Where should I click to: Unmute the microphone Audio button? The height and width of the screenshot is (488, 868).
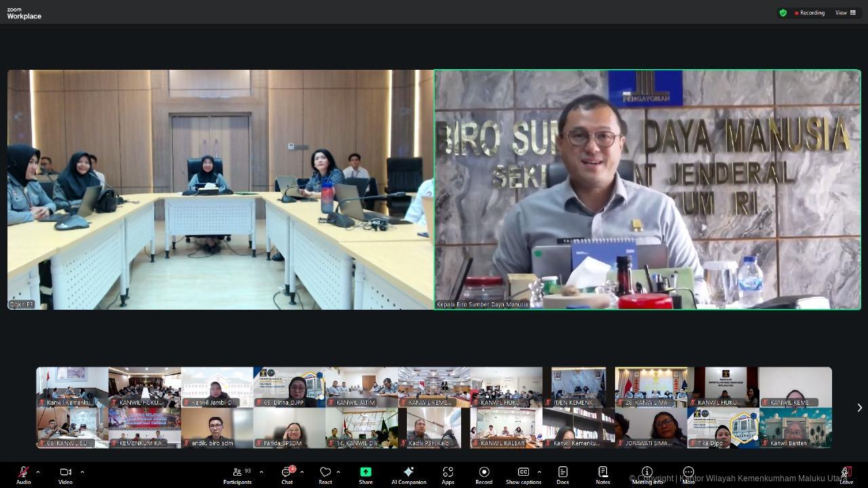tap(24, 472)
